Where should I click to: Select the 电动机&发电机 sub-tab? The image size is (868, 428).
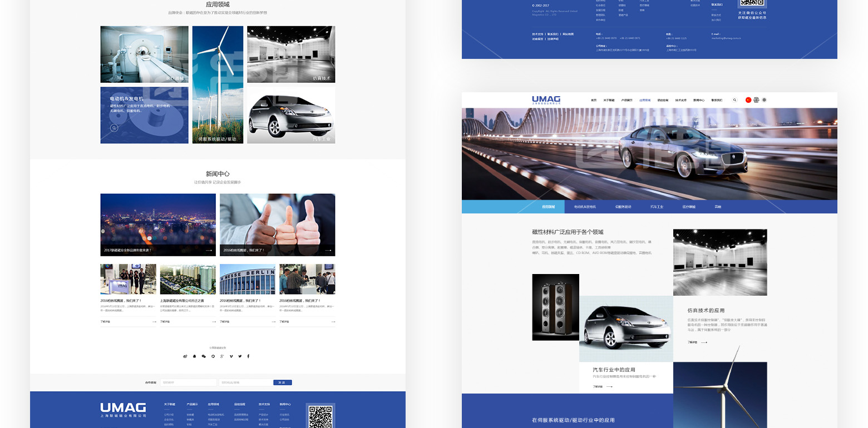point(585,207)
